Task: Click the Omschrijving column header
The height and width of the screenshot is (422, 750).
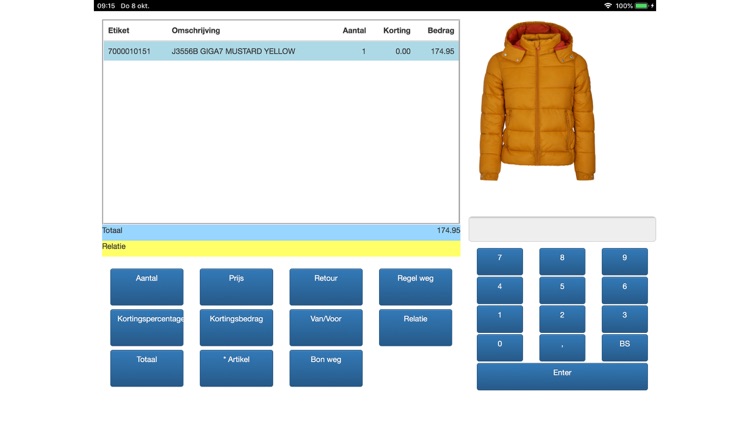Action: pos(196,31)
